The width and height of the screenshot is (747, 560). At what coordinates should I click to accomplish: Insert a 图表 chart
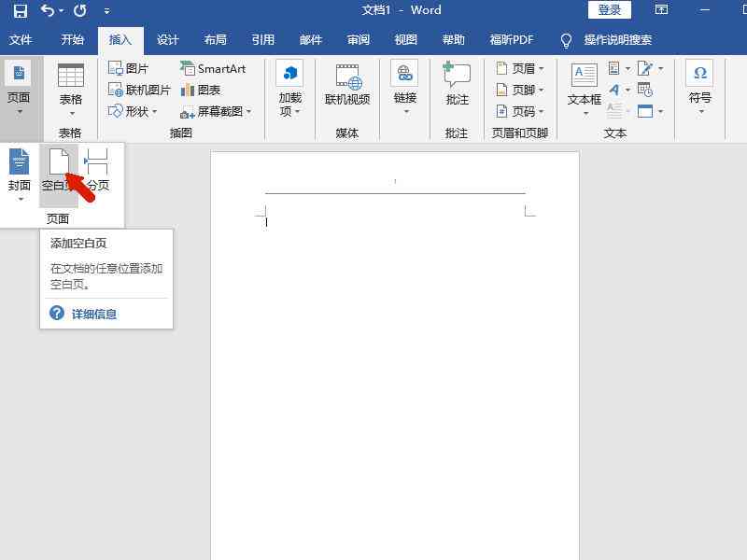click(x=201, y=90)
